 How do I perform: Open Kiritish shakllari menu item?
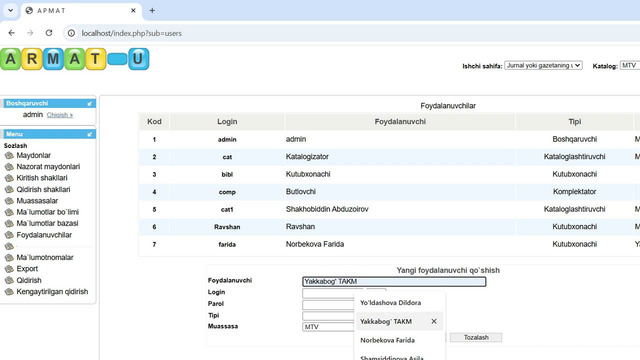click(42, 178)
